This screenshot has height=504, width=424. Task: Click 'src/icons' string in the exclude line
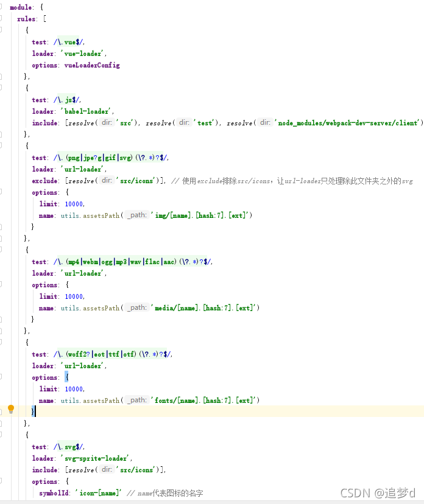(x=137, y=181)
